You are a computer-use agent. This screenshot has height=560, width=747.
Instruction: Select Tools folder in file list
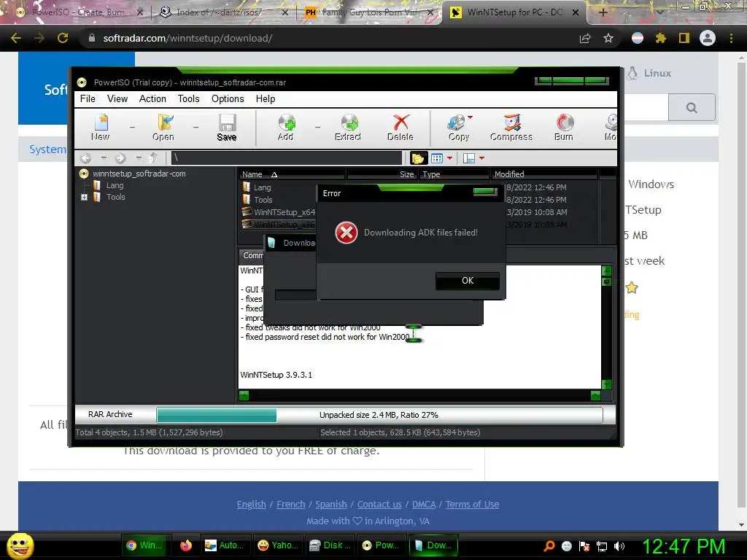pos(263,200)
